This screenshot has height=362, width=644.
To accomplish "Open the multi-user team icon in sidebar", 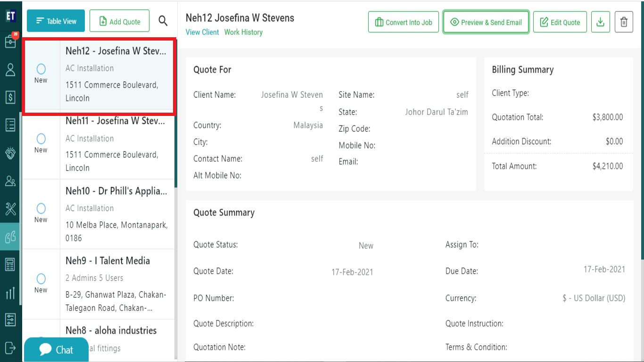I will [x=10, y=181].
